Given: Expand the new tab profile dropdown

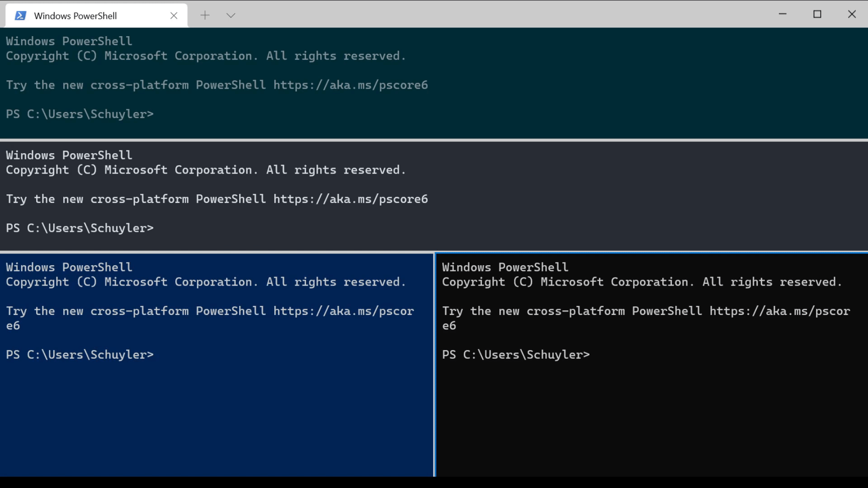Looking at the screenshot, I should pos(231,15).
